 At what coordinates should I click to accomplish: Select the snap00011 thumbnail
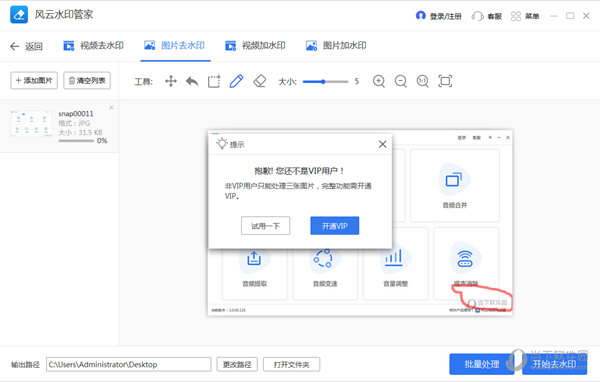click(x=31, y=123)
